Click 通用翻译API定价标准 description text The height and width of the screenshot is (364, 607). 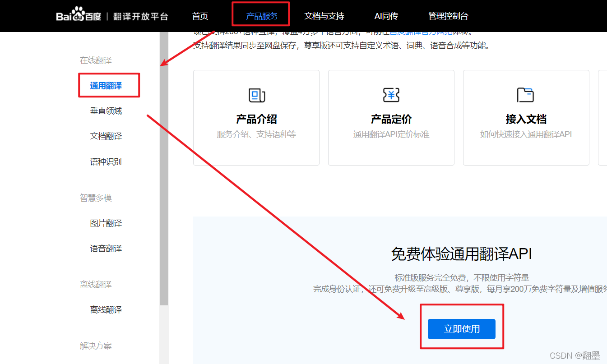click(x=391, y=134)
